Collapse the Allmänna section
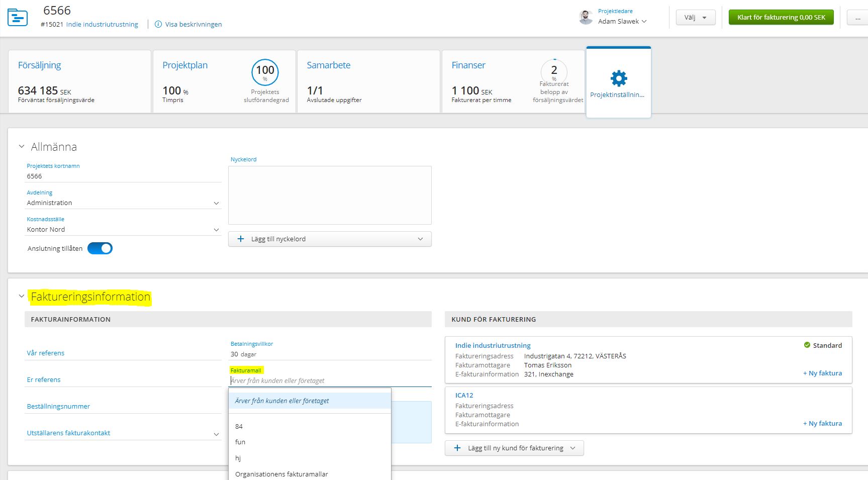Image resolution: width=868 pixels, height=480 pixels. [22, 147]
